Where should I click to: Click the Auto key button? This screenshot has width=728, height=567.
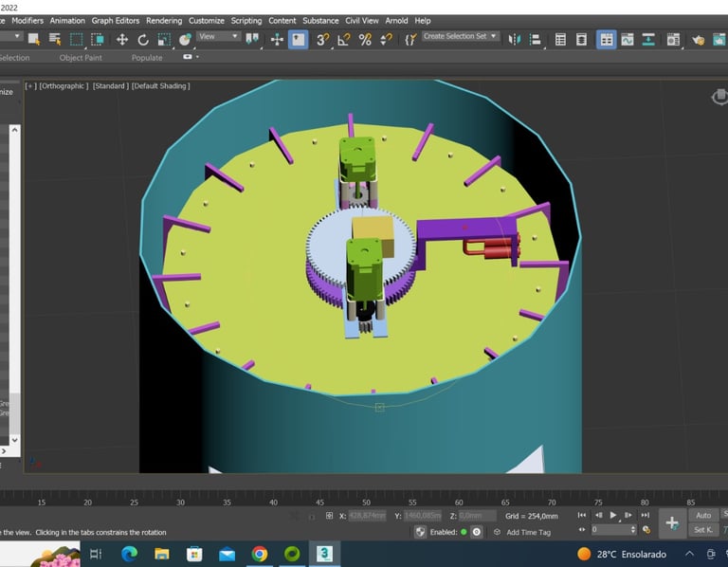pyautogui.click(x=702, y=516)
